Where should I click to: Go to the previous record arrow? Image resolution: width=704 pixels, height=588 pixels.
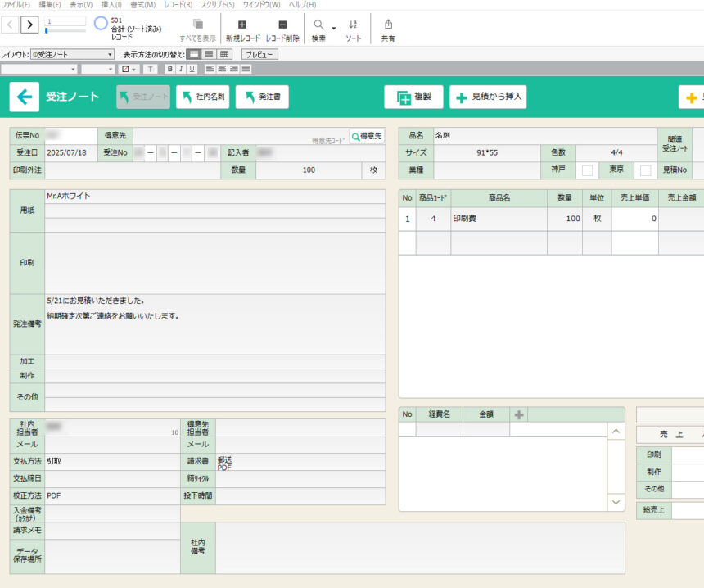click(x=10, y=25)
